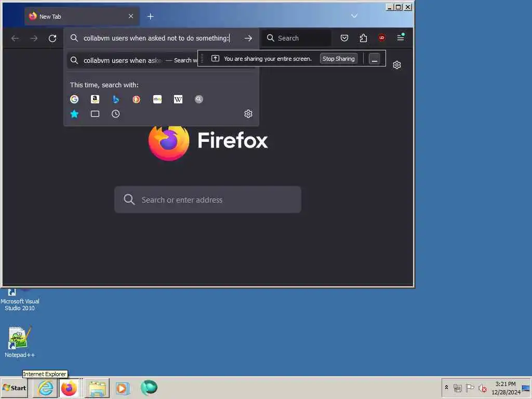The width and height of the screenshot is (532, 399).
Task: Search with Bing engine icon
Action: coord(116,99)
